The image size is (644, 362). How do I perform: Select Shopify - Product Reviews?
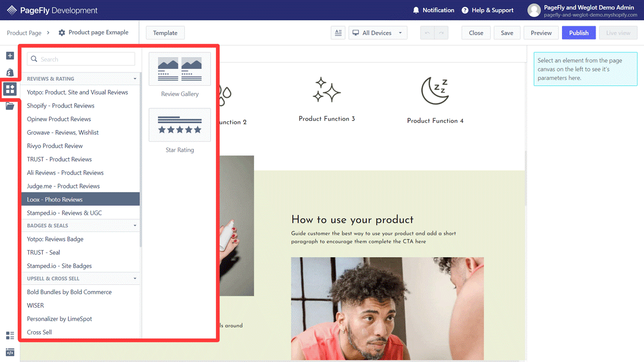80,106
